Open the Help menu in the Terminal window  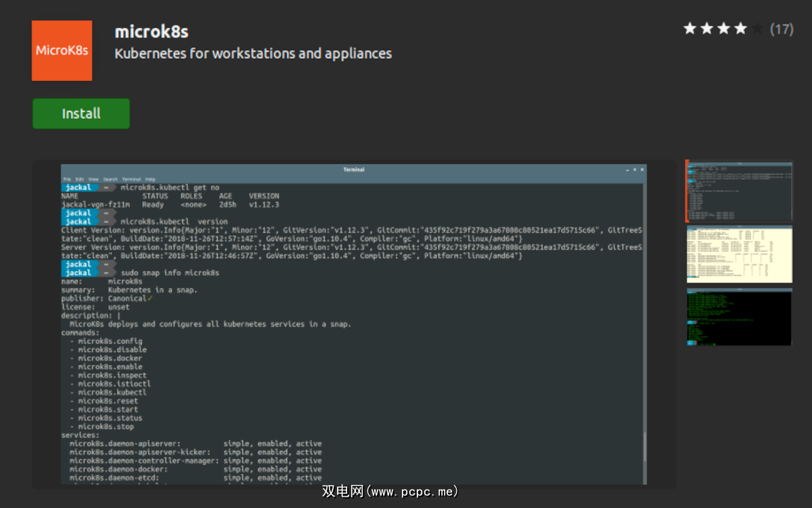[x=150, y=179]
